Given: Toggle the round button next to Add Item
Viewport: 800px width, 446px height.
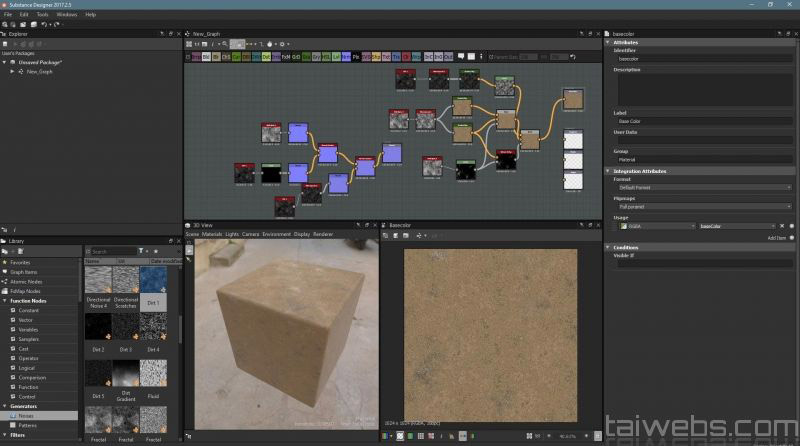Looking at the screenshot, I should [x=792, y=238].
